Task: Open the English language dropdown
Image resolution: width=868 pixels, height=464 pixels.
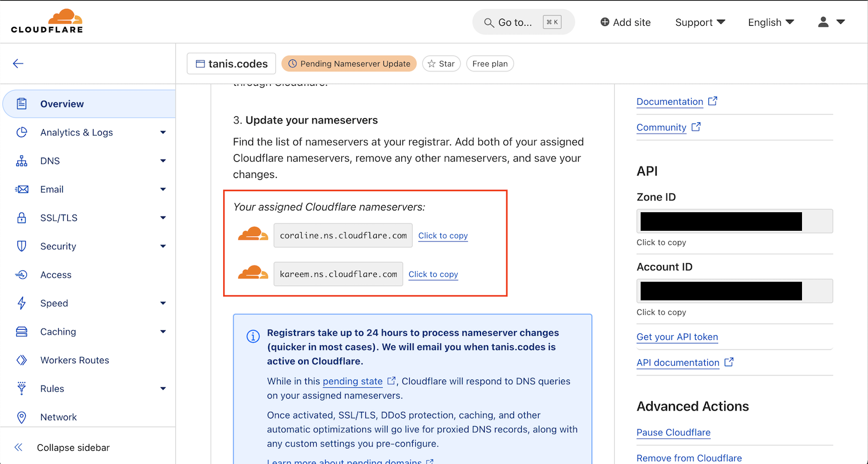Action: [x=770, y=22]
